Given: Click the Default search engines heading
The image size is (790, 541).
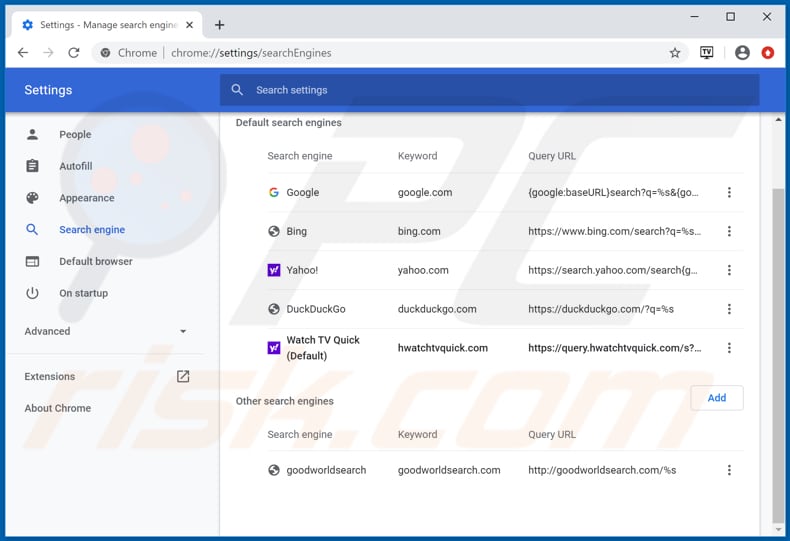Looking at the screenshot, I should click(288, 122).
